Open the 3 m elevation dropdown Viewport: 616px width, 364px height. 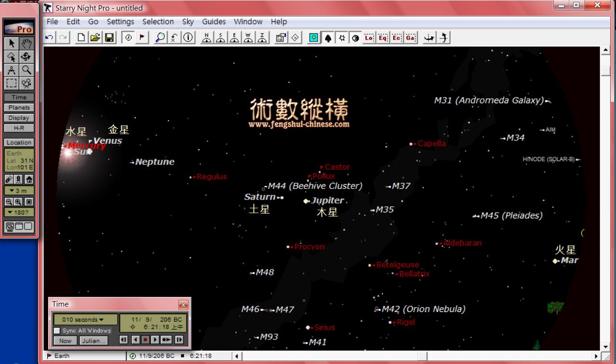pyautogui.click(x=19, y=191)
